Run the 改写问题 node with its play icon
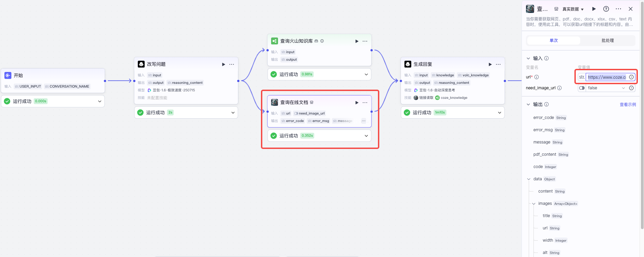644x257 pixels. coord(223,64)
